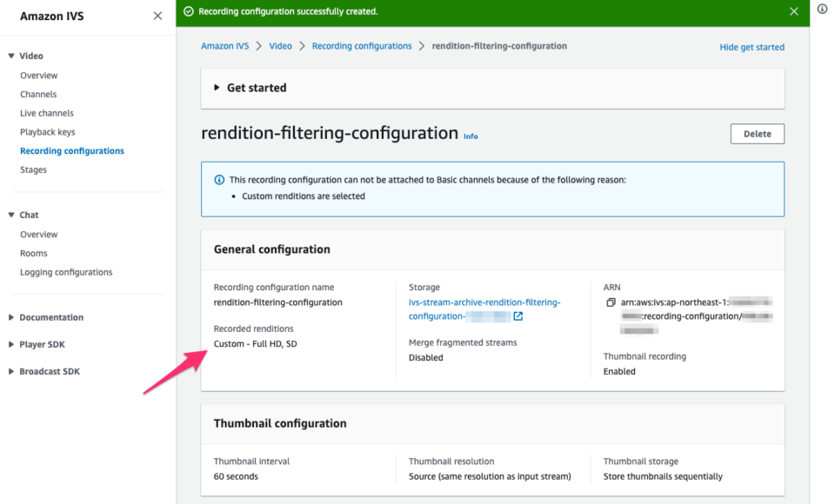
Task: Click the blue info icon in the Basic channels notice
Action: [x=219, y=180]
